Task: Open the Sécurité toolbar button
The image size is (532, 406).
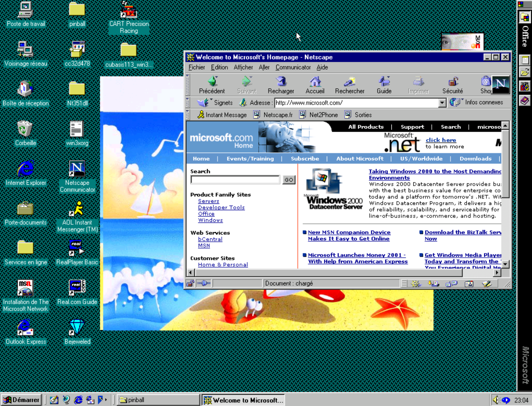Action: pos(453,85)
